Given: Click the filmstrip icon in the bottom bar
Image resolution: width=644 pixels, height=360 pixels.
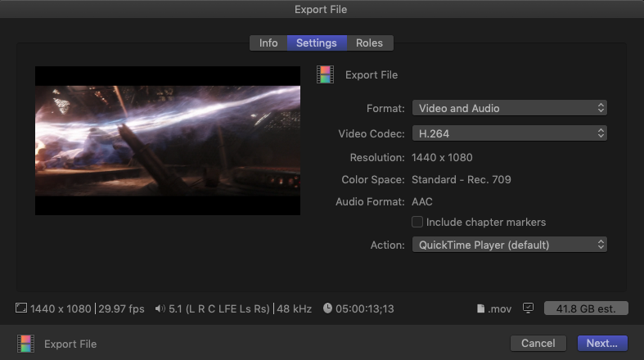Looking at the screenshot, I should click(x=25, y=344).
